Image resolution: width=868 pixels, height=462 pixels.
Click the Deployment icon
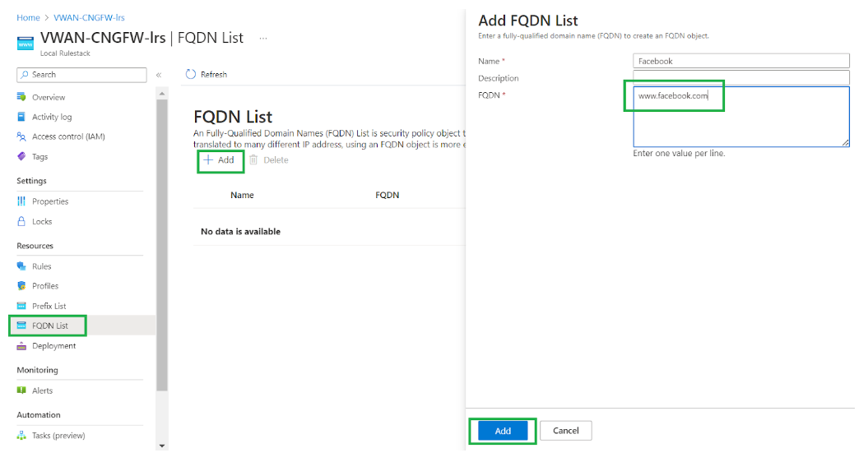pyautogui.click(x=21, y=346)
